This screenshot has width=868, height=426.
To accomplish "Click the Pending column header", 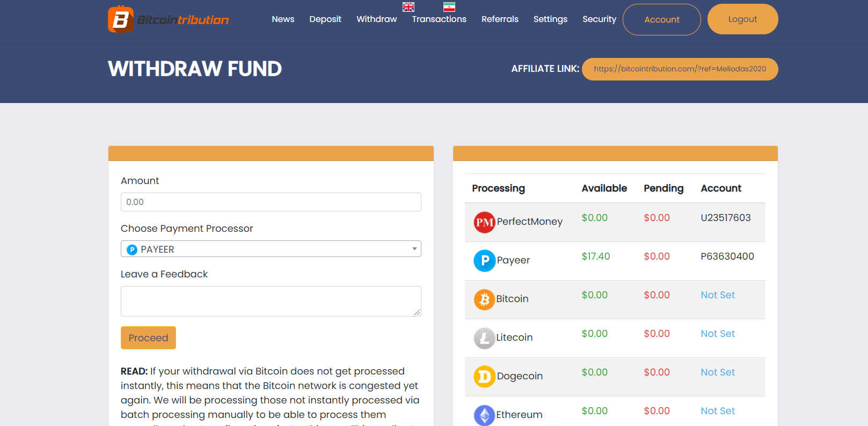I will click(663, 188).
